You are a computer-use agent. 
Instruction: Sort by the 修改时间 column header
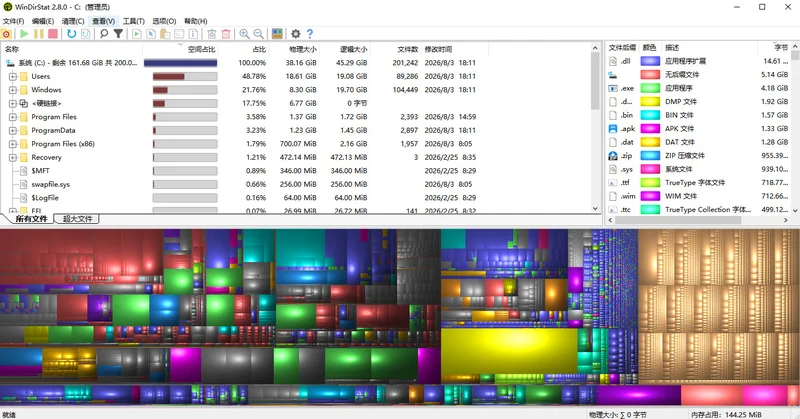[455, 50]
